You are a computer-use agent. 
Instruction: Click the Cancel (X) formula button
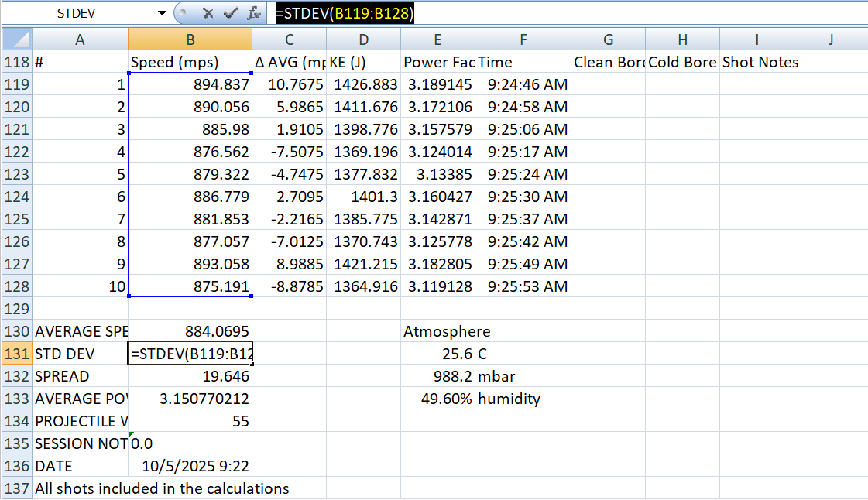coord(208,13)
